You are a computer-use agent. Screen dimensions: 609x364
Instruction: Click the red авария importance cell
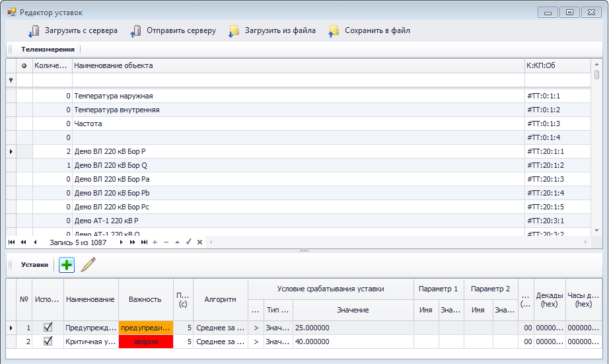tap(145, 342)
